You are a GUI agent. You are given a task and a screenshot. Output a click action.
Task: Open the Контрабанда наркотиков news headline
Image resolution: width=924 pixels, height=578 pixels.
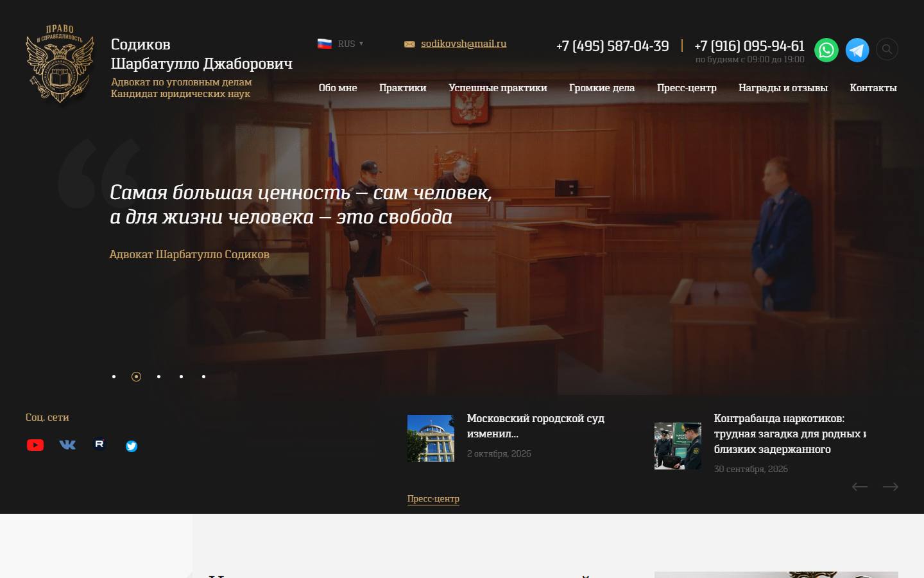point(790,433)
